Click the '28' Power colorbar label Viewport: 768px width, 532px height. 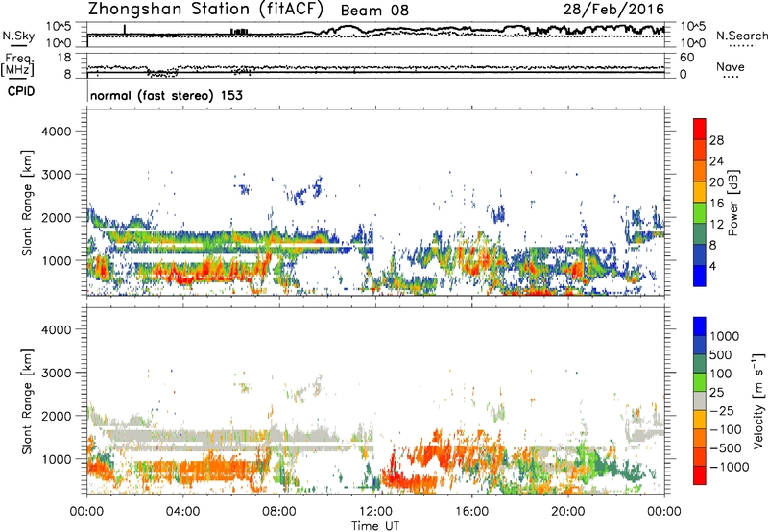pyautogui.click(x=716, y=140)
